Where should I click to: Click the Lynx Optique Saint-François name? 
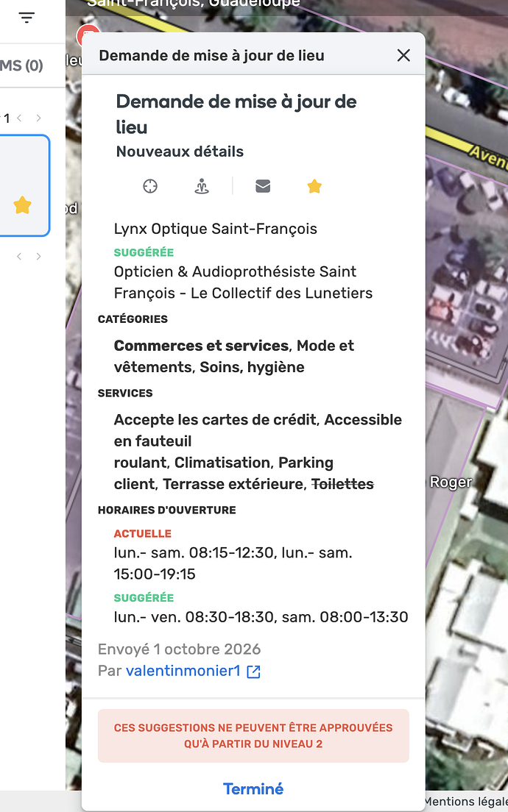click(x=216, y=229)
